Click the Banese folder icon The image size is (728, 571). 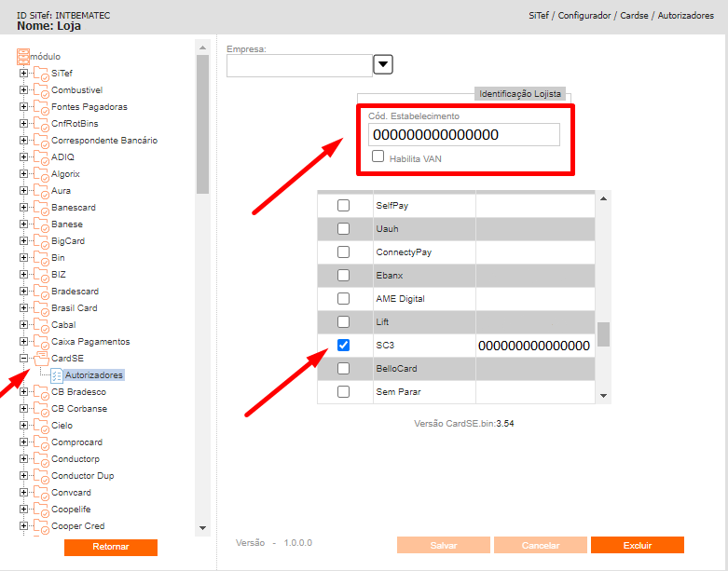(41, 224)
